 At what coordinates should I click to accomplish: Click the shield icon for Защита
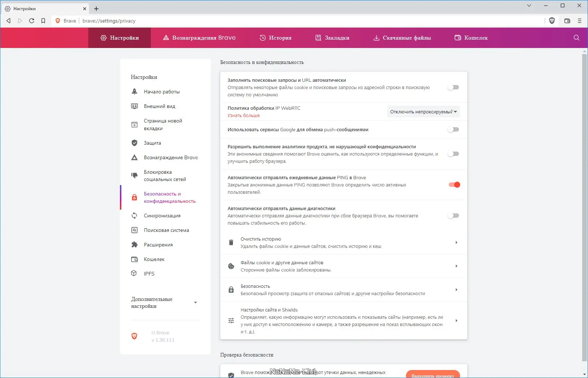(134, 143)
